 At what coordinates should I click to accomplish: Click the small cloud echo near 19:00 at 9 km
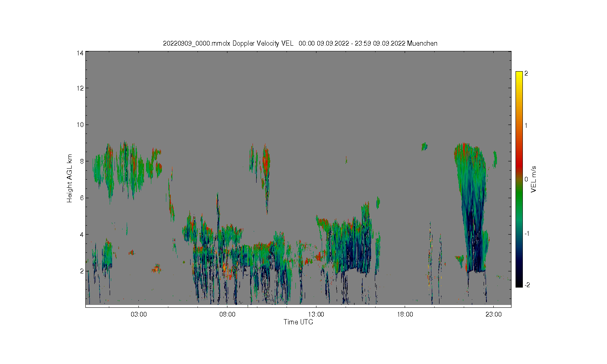(x=424, y=146)
